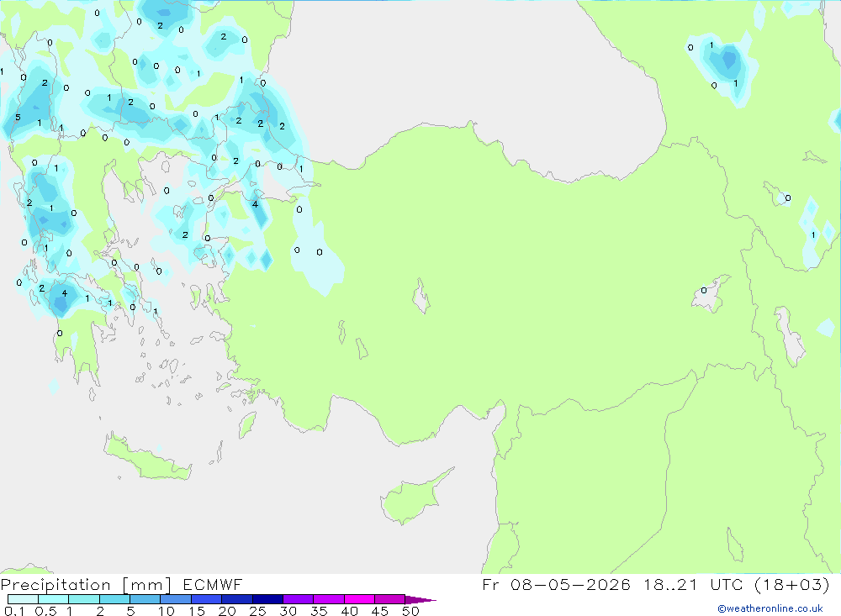Select the 40–45 mm magenta legend swatch
Image resolution: width=841 pixels, height=616 pixels.
pos(359,599)
